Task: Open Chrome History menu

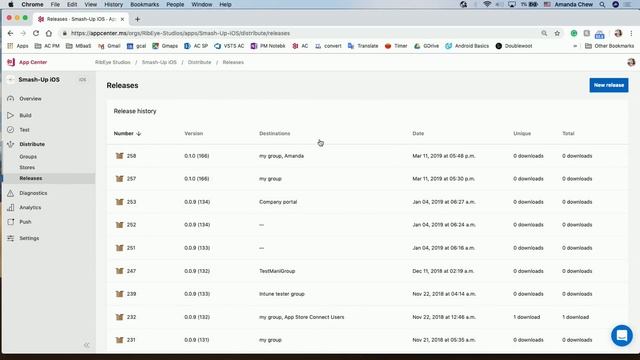Action: pos(113,4)
